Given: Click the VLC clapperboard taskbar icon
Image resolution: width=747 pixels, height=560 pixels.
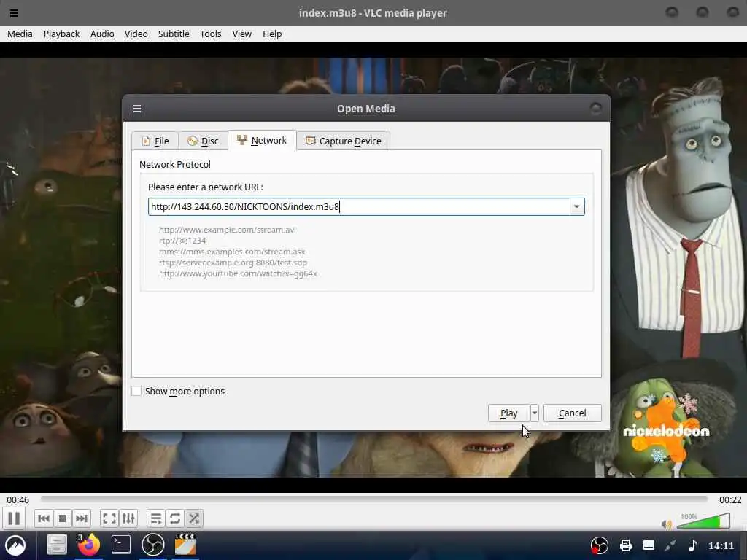Looking at the screenshot, I should pos(185,545).
